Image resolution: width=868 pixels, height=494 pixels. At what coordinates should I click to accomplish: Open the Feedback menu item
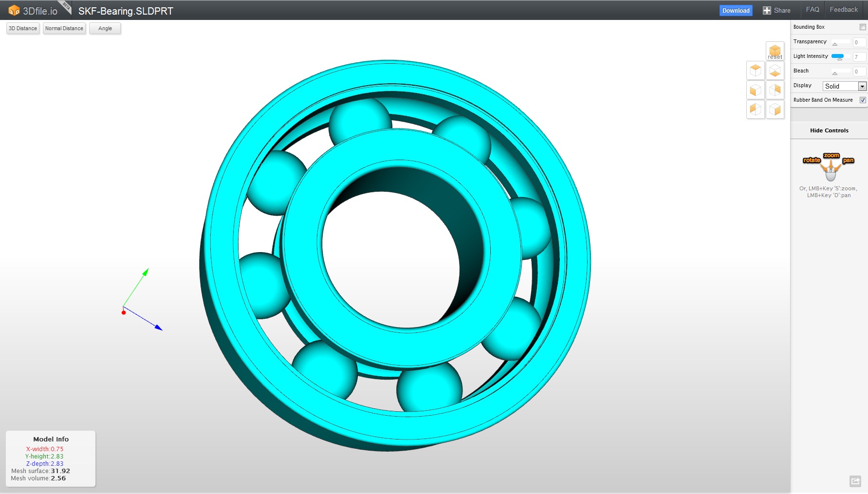tap(843, 10)
